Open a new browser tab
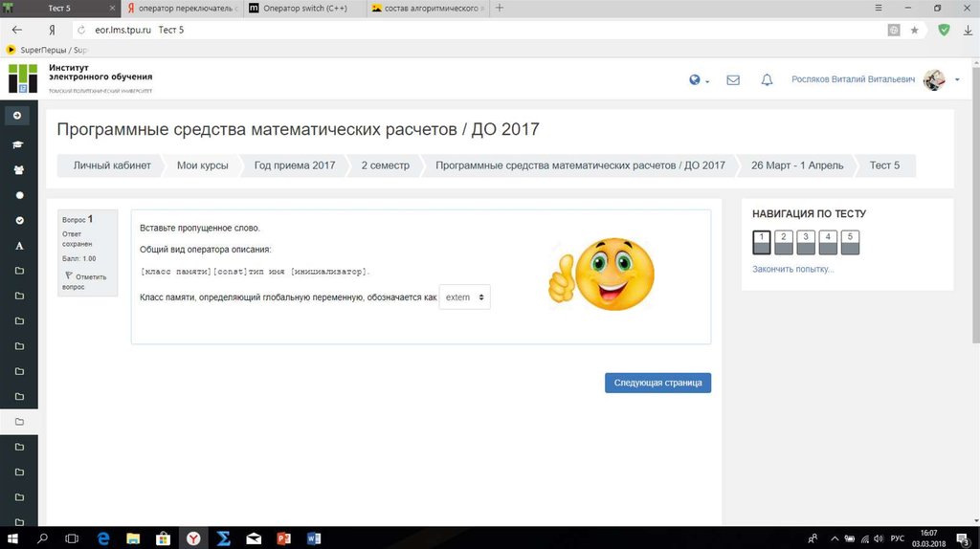This screenshot has width=980, height=549. [x=500, y=8]
